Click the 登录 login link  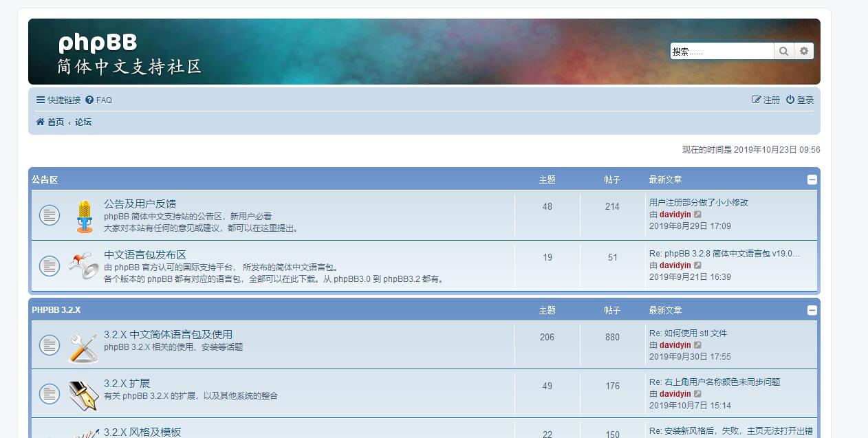(800, 100)
